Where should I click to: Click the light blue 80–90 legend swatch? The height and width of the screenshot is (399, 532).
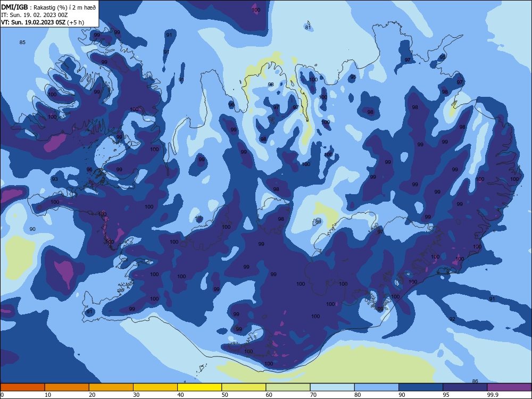[377, 387]
